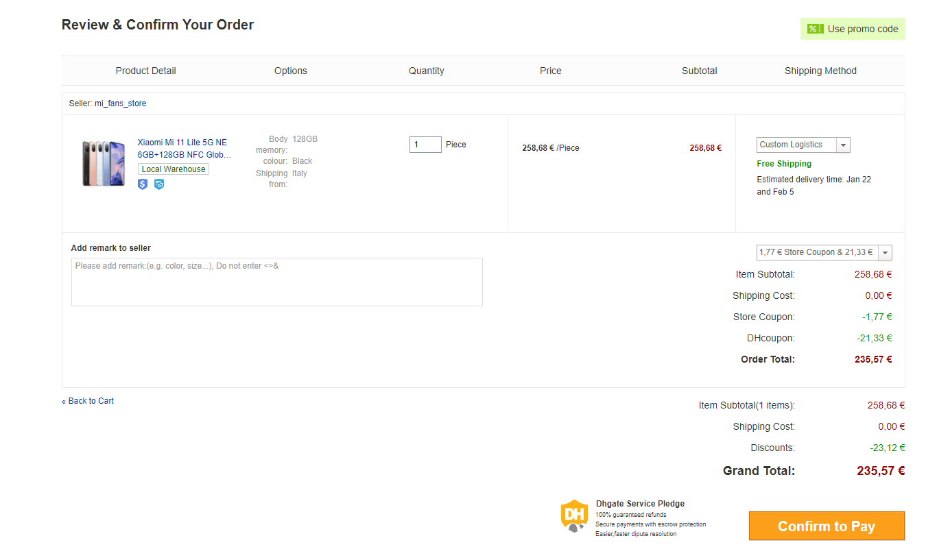
Task: Open the Xiaomi phone product thumbnail
Action: (104, 164)
